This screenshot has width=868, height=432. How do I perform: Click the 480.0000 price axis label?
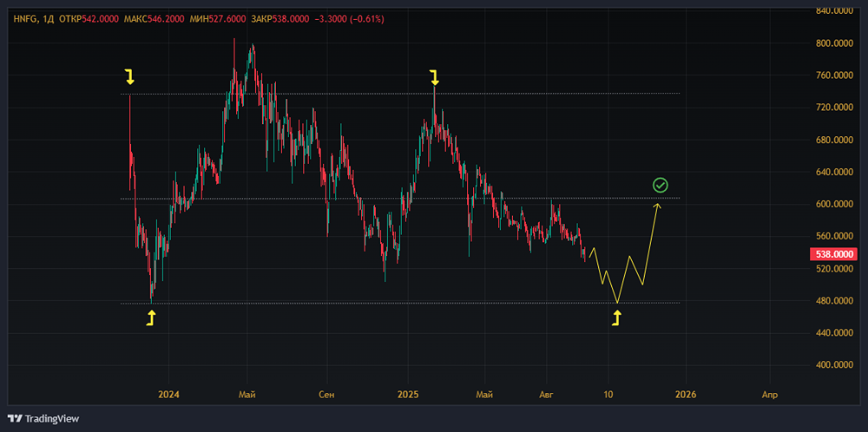[836, 301]
